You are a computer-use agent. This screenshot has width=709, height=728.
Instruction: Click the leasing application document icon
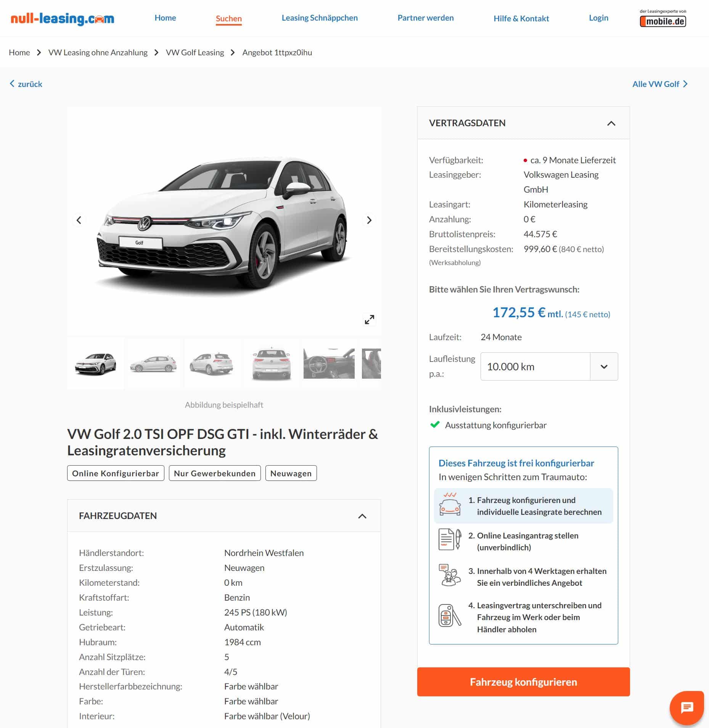point(450,539)
